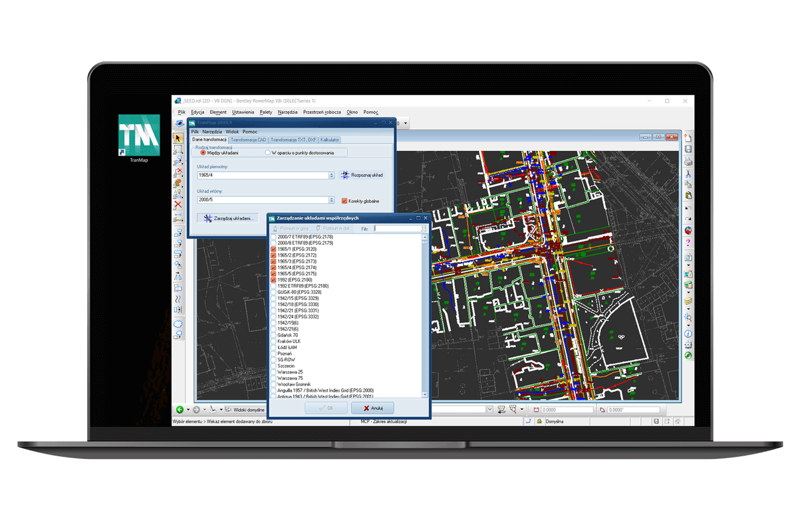Expand the Układ wtórny dropdown
The height and width of the screenshot is (532, 798).
click(332, 200)
